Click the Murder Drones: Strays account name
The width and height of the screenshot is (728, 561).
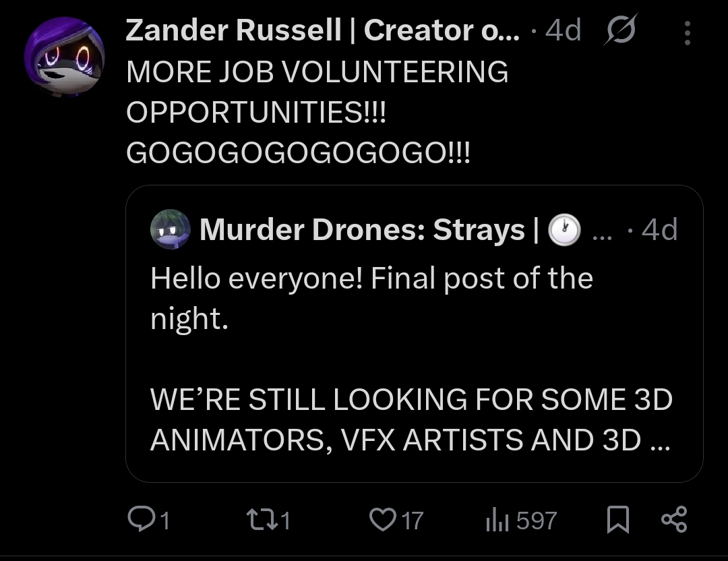coord(368,230)
